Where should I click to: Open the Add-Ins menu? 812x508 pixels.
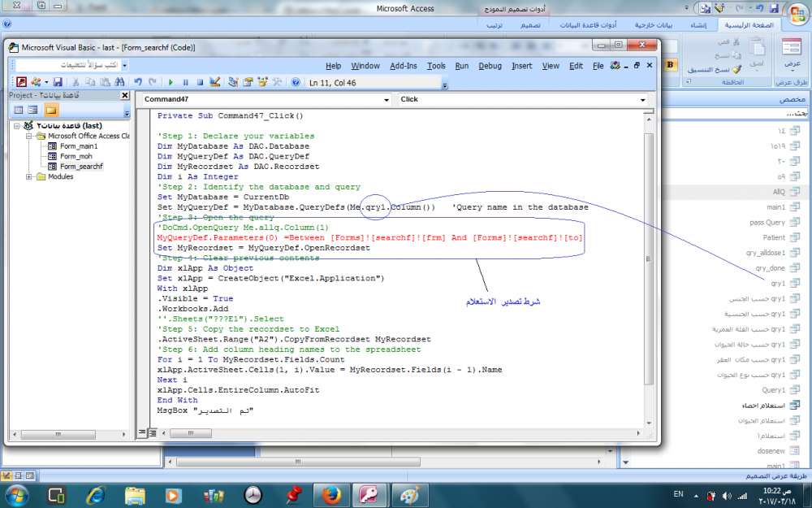(404, 66)
